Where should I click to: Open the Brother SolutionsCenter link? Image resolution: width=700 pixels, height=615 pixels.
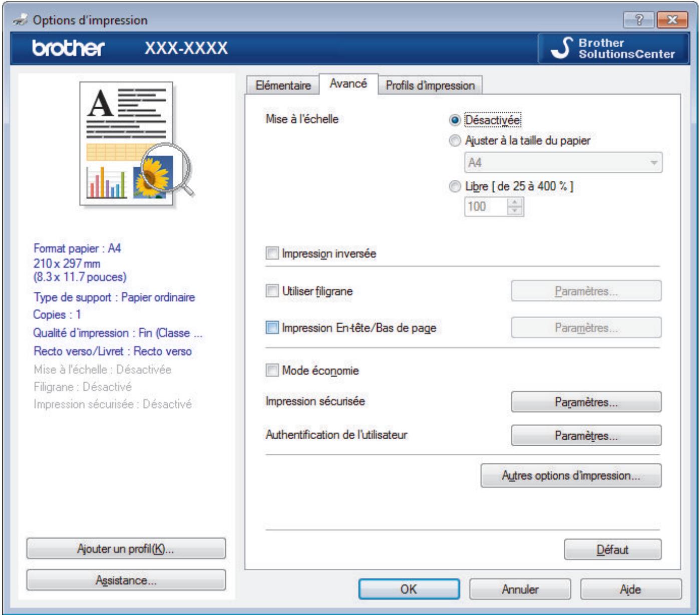click(612, 48)
